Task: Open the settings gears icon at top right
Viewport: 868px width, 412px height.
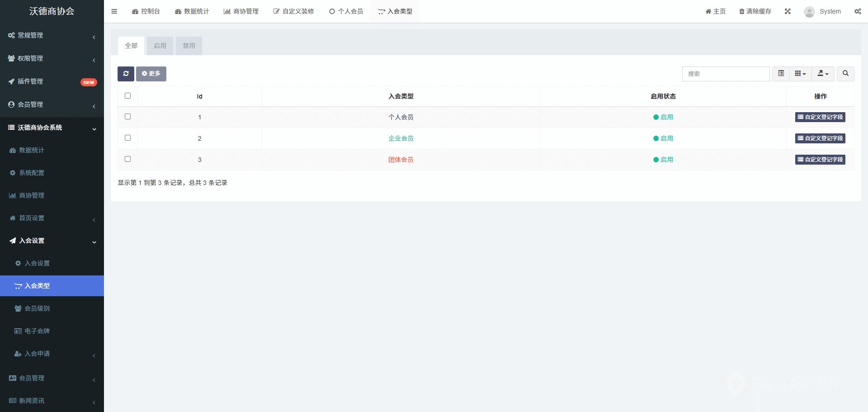Action: pyautogui.click(x=857, y=11)
